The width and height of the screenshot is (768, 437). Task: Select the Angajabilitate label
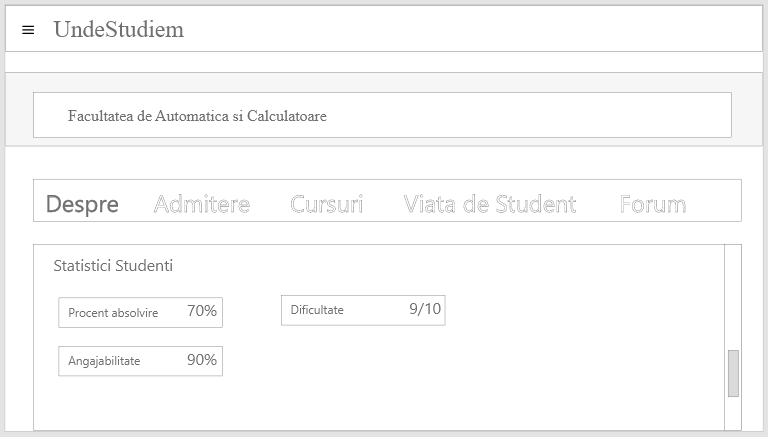click(x=104, y=361)
